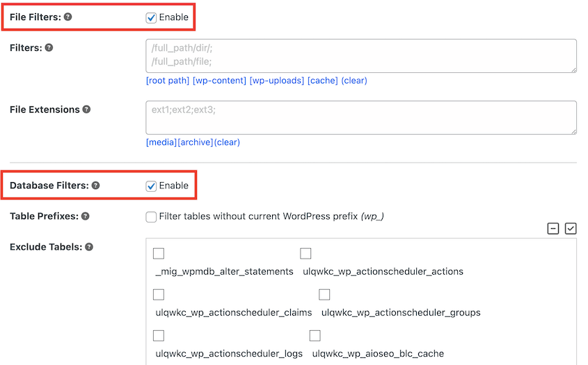
Task: Check ulqwkc_wp_actionscheduler_claims table box
Action: coord(159,295)
